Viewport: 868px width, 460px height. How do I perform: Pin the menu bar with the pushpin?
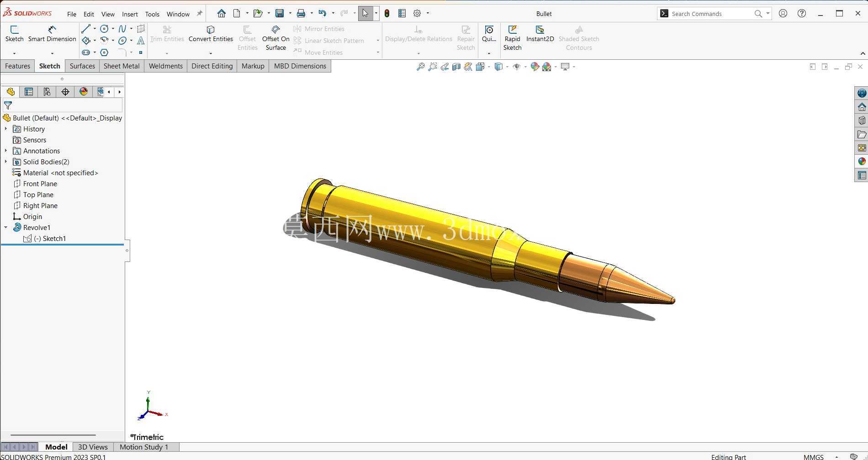199,14
